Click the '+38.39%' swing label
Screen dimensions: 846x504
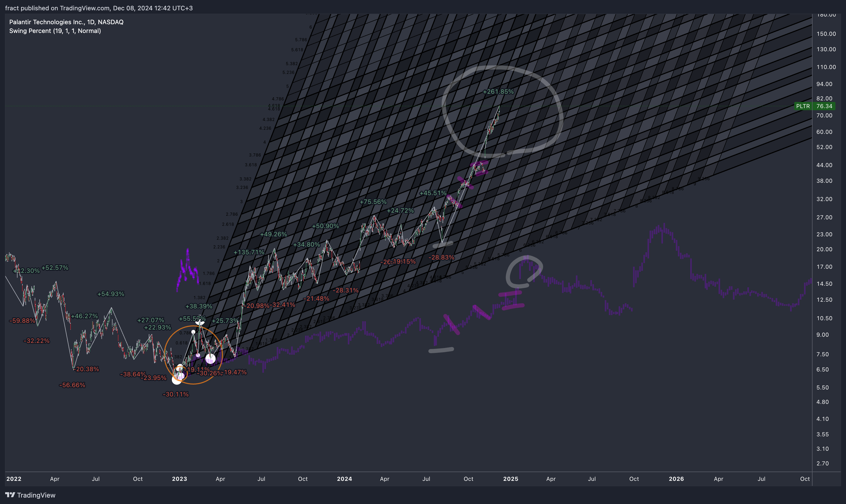click(199, 306)
